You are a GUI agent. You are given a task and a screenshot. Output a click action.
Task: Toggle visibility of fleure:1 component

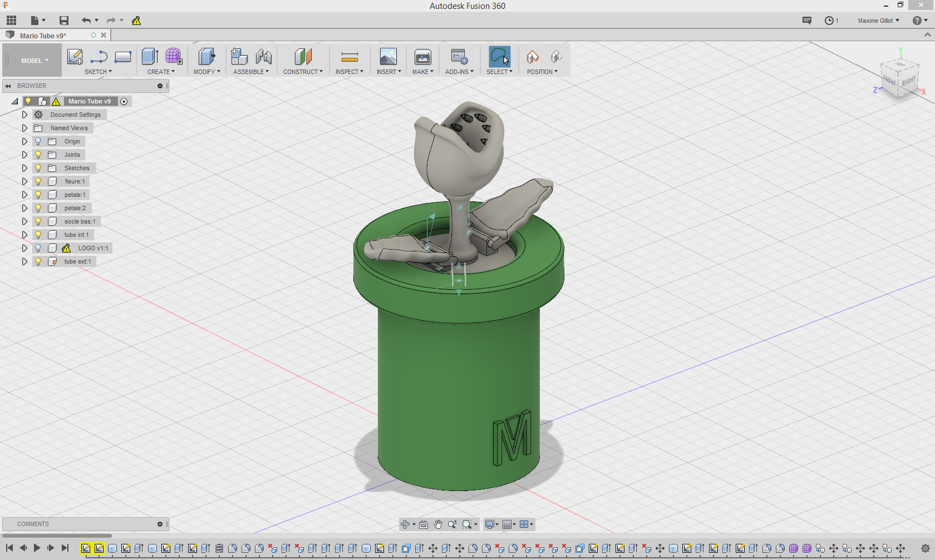click(x=38, y=181)
